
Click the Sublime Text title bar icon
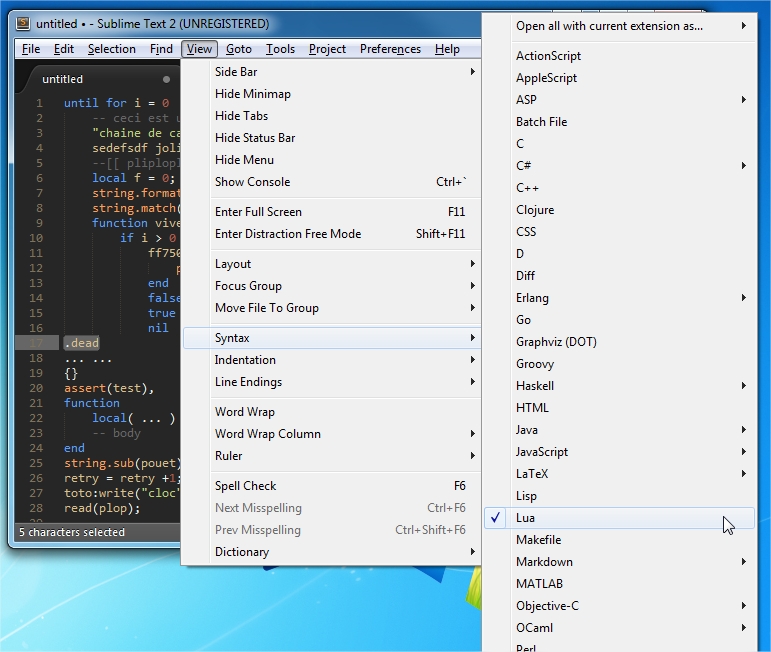[23, 24]
